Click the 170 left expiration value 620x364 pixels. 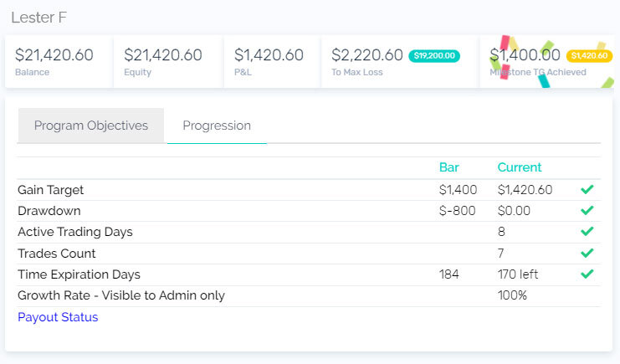tap(517, 274)
